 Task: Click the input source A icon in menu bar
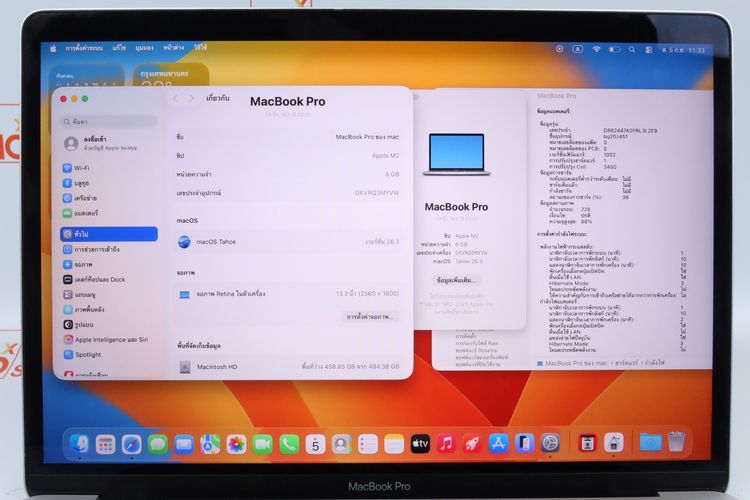[x=578, y=49]
